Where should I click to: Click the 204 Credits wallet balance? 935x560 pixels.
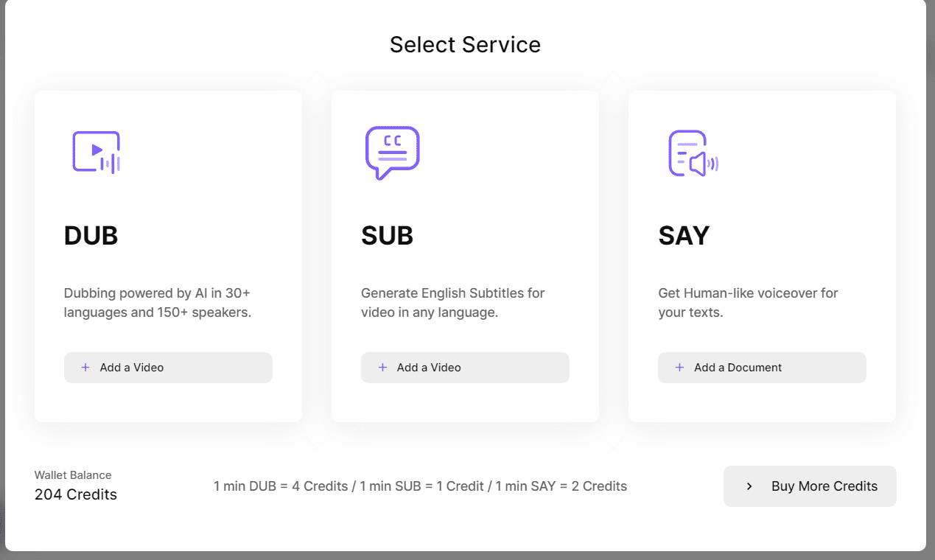point(76,494)
